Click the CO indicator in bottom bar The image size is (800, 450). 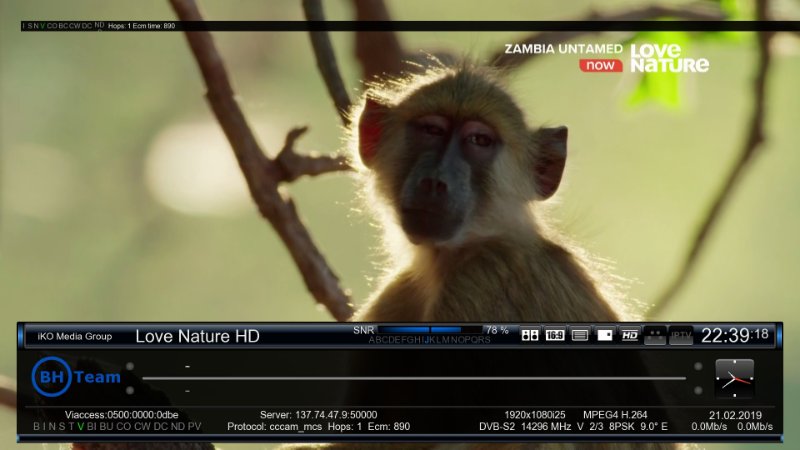coord(123,427)
